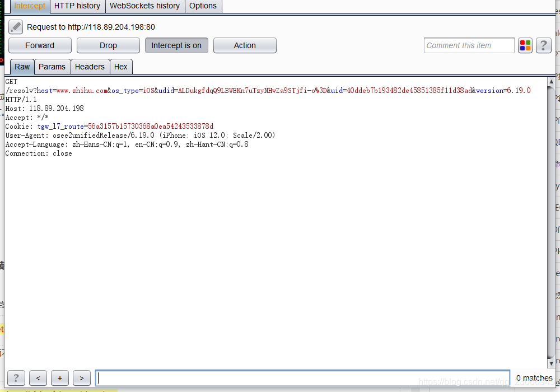560x392 pixels.
Task: Click the Accept-Language header line
Action: (x=127, y=144)
